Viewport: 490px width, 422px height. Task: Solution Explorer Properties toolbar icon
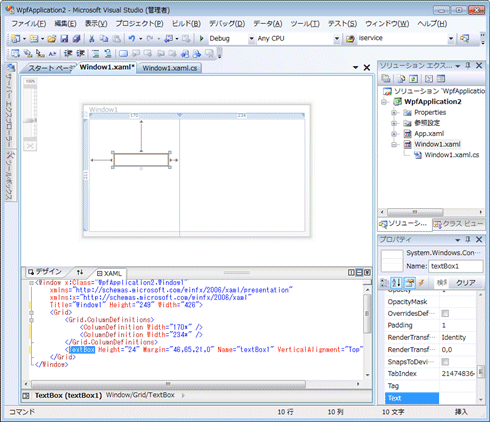pyautogui.click(x=386, y=79)
